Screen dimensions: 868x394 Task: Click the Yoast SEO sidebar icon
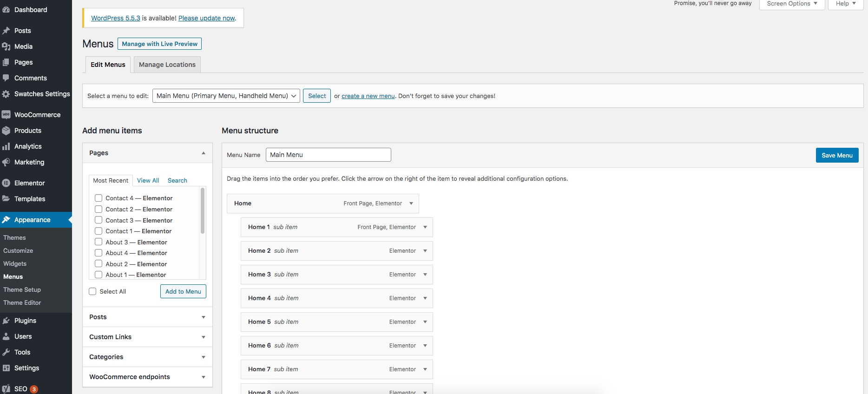tap(6, 389)
